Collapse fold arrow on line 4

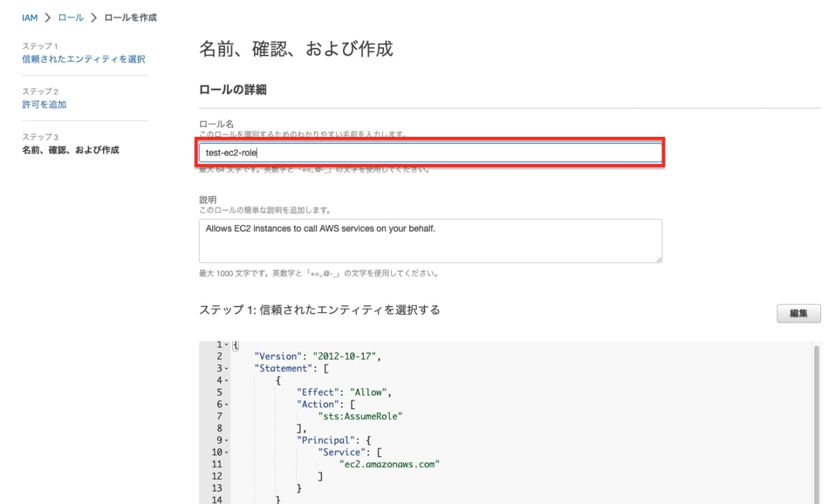point(227,380)
